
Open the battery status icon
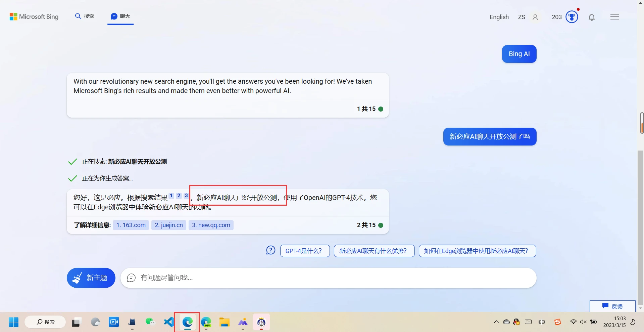(594, 322)
